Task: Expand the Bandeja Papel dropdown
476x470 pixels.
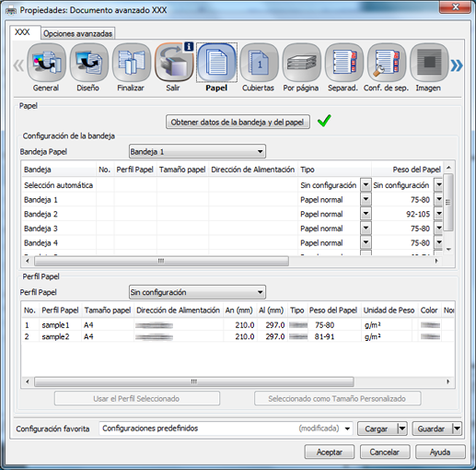Action: click(x=197, y=151)
